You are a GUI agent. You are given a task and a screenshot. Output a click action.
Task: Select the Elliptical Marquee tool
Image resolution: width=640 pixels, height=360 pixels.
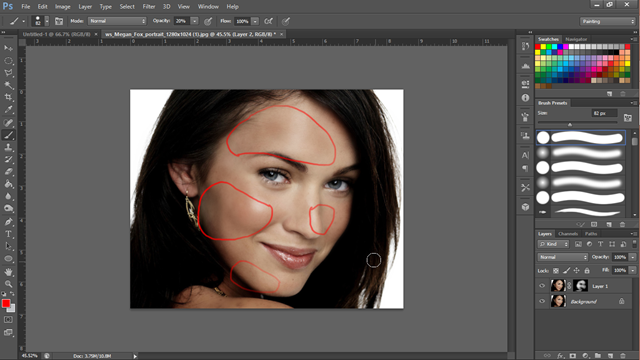click(x=8, y=61)
